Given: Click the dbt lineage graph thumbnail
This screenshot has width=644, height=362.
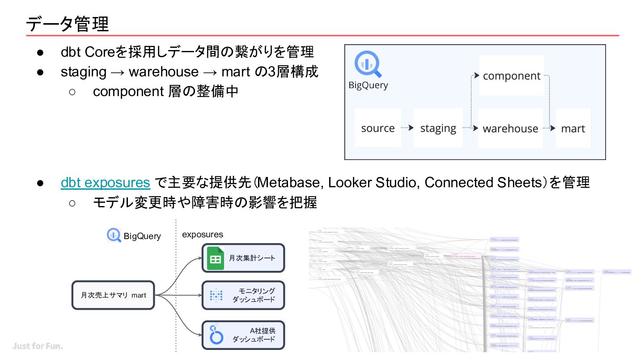Looking at the screenshot, I should [470, 290].
